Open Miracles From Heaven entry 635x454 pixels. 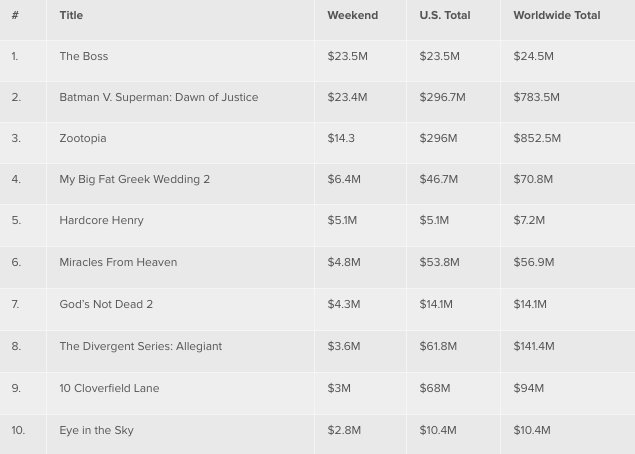point(118,263)
